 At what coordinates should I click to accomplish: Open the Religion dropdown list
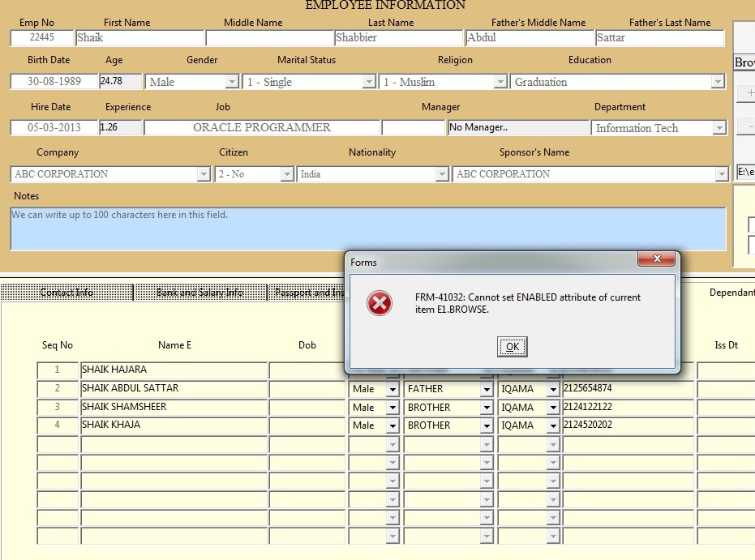click(x=500, y=82)
